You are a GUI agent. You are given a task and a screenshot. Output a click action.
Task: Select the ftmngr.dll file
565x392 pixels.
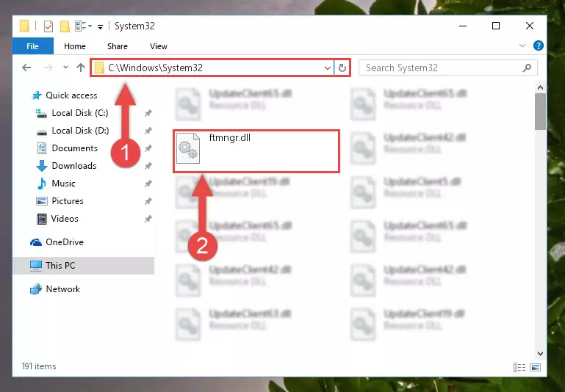(256, 151)
